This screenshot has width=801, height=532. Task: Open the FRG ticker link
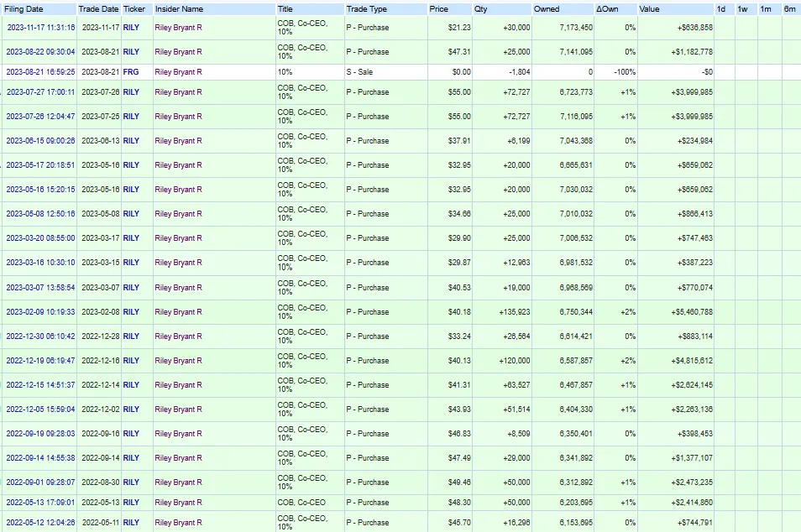point(131,72)
